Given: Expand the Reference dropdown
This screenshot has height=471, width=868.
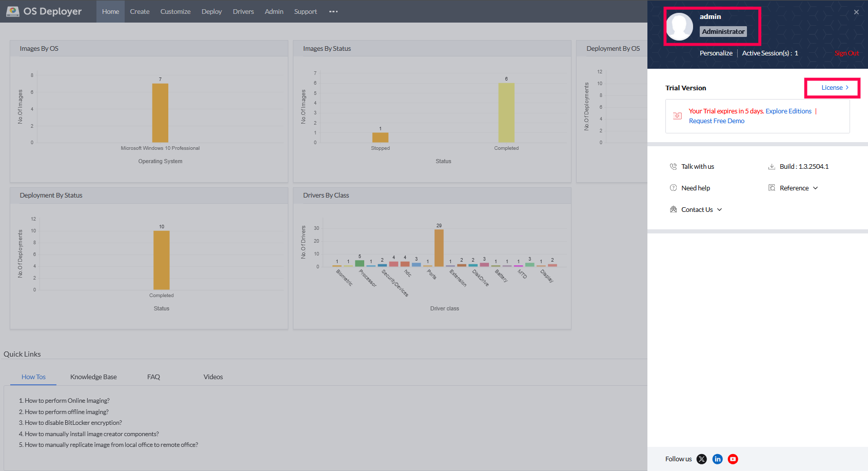Looking at the screenshot, I should click(x=815, y=188).
